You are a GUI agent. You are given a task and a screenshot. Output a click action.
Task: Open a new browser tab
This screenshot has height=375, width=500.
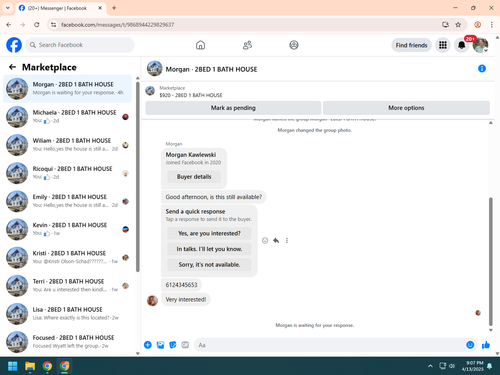(114, 8)
